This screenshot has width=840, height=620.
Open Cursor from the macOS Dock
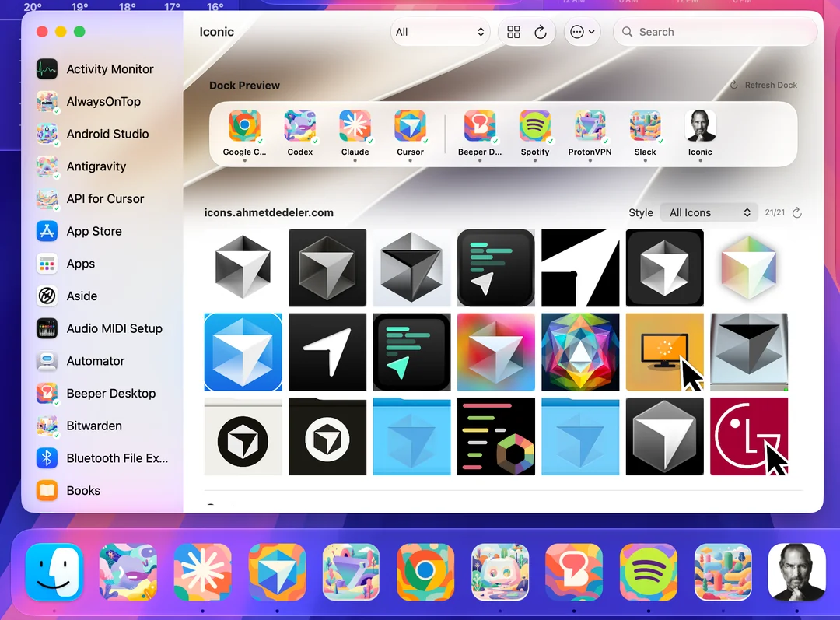[277, 572]
